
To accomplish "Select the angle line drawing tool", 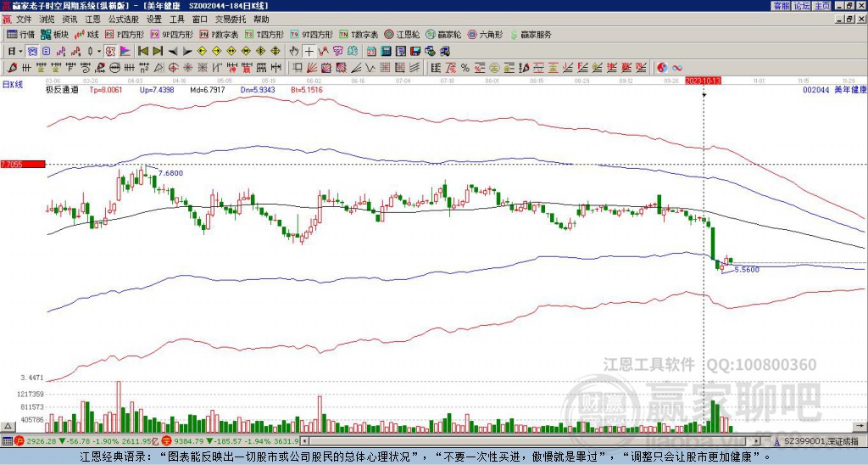I will click(x=357, y=68).
